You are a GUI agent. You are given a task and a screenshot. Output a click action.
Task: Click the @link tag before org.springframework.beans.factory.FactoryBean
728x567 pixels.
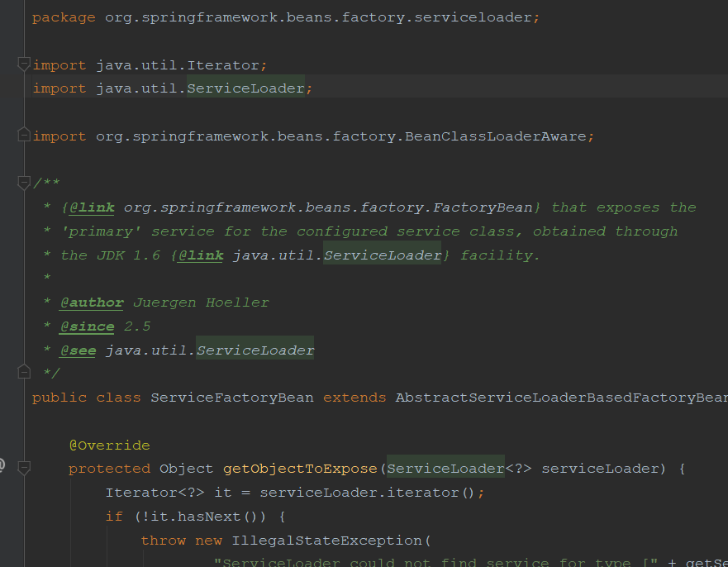92,207
